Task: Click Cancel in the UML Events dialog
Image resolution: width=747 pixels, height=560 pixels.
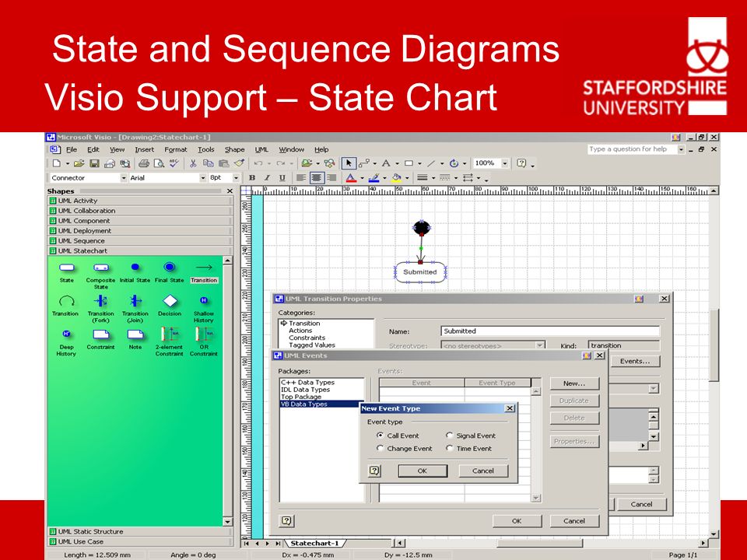Action: 574,521
